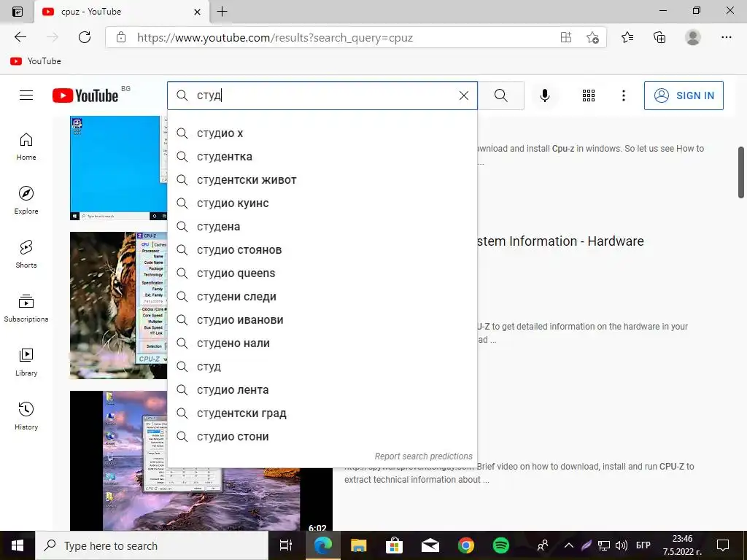Open the beach wallpaper video thumbnail 6:02
This screenshot has width=747, height=560.
click(x=119, y=461)
